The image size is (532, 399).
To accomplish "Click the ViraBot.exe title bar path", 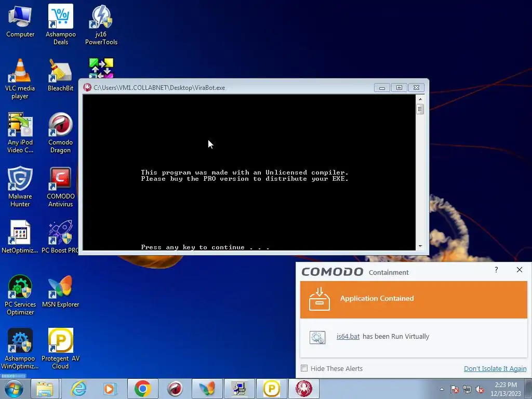I will [x=159, y=87].
